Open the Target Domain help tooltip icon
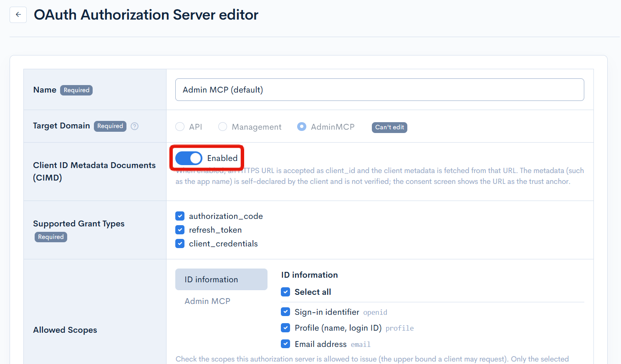621x364 pixels. click(134, 126)
